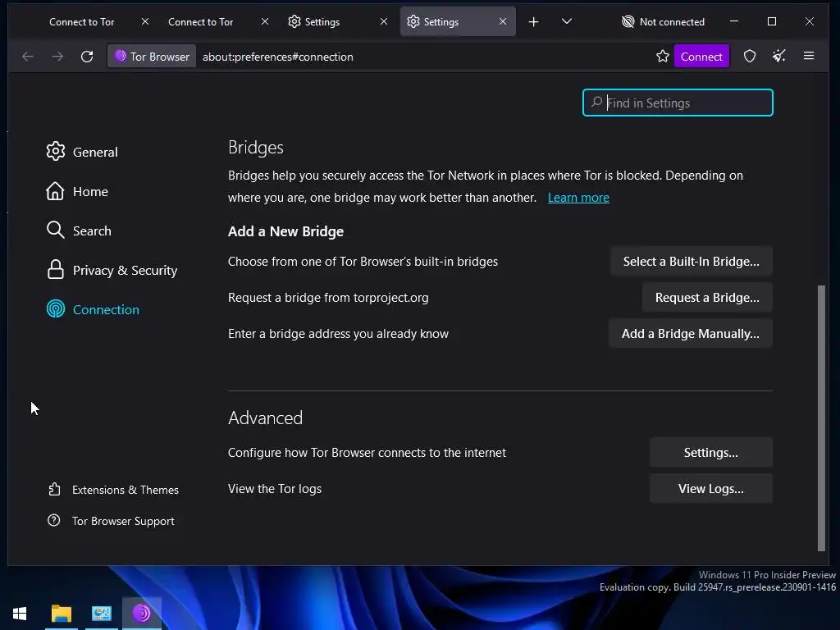The image size is (840, 630).
Task: Click the Not connected status indicator
Action: click(663, 22)
